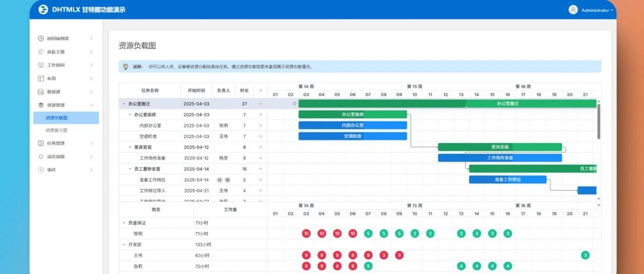Click the 133小时 workload of 开发部

tap(203, 244)
